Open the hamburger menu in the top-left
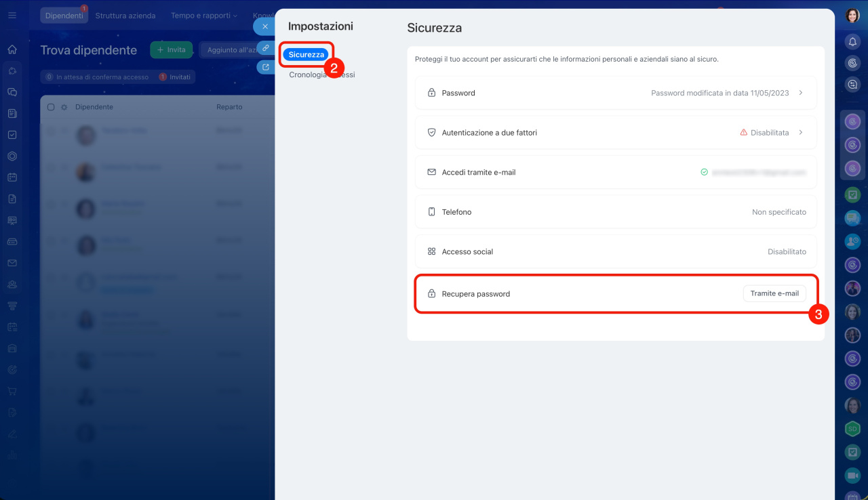This screenshot has width=868, height=500. (12, 15)
